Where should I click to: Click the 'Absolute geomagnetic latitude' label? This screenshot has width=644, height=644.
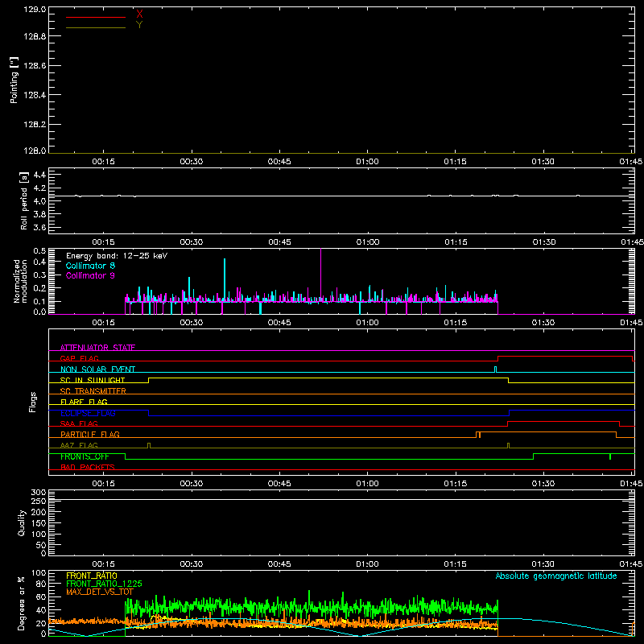click(x=556, y=576)
